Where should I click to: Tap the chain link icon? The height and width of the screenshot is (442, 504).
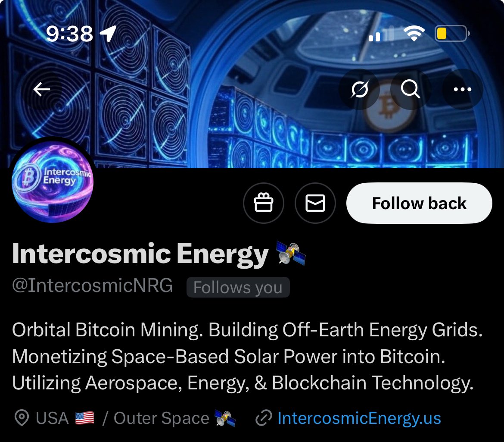tap(264, 418)
